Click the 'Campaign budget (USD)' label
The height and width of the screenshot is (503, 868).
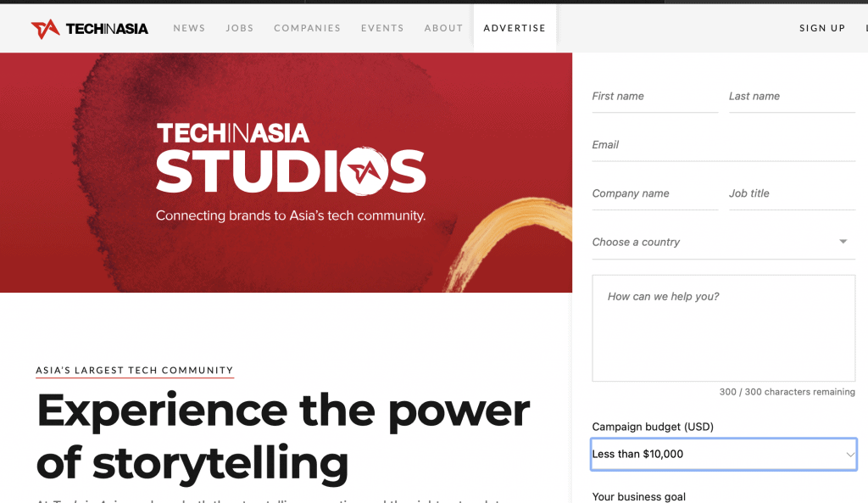coord(653,427)
